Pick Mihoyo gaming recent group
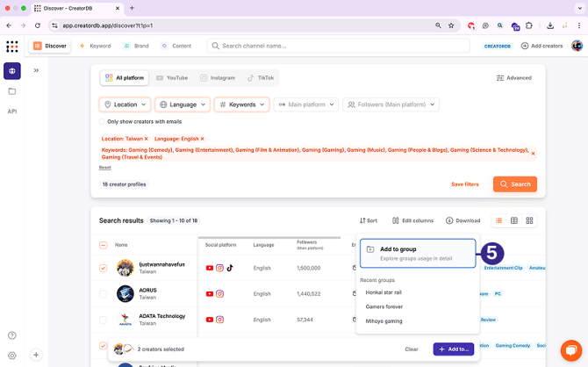Image resolution: width=588 pixels, height=367 pixels. [x=384, y=321]
